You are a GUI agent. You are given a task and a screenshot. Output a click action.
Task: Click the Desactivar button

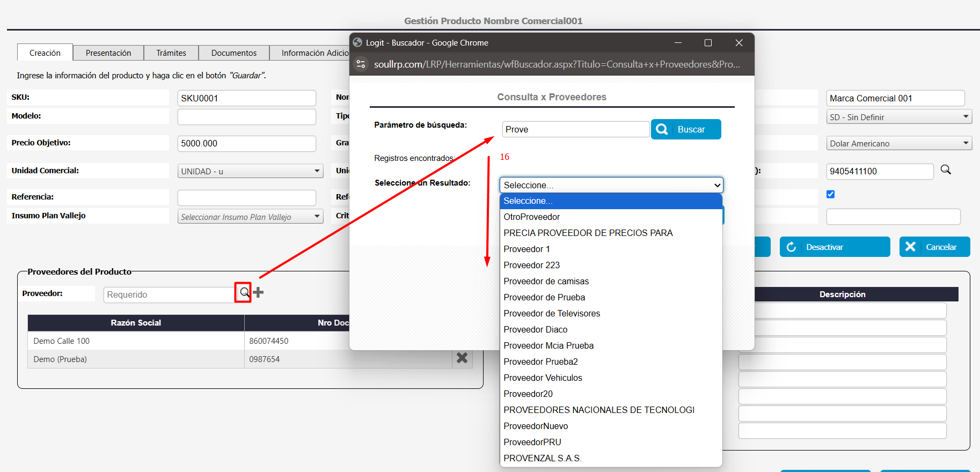[x=834, y=247]
